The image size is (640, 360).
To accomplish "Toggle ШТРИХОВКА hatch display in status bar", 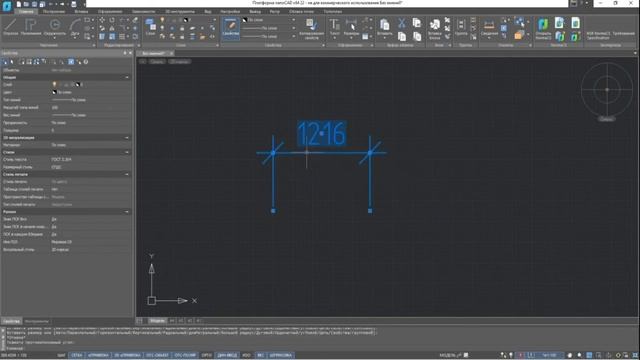I will click(281, 355).
